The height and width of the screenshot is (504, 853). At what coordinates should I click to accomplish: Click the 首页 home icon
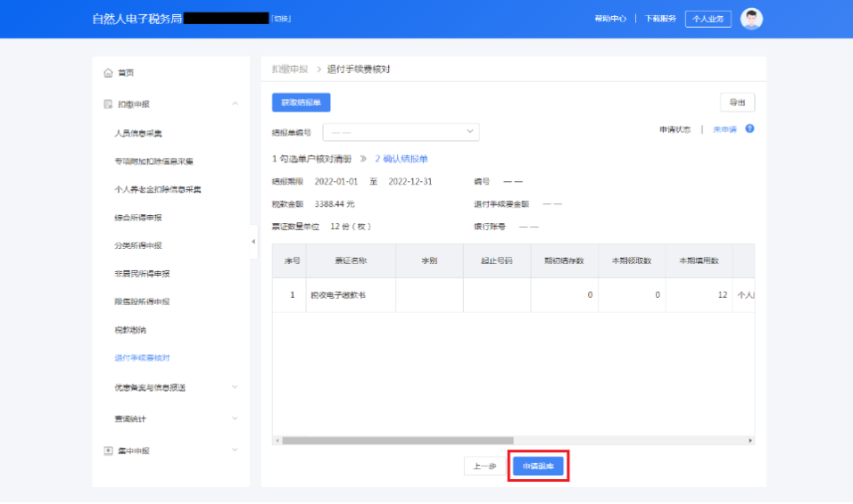[108, 72]
